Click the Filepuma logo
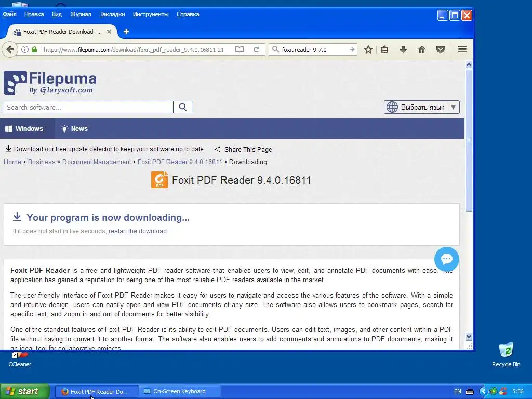532x399 pixels. (50, 83)
